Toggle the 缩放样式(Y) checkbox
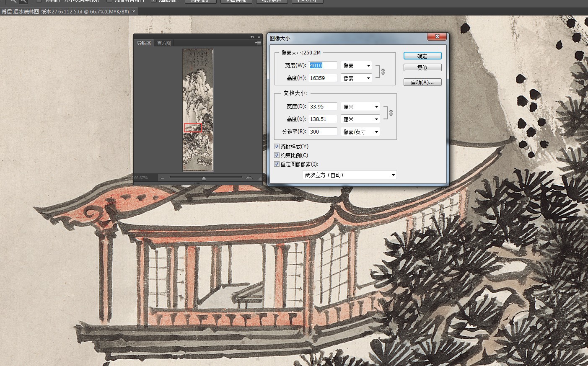Image resolution: width=588 pixels, height=366 pixels. [277, 147]
